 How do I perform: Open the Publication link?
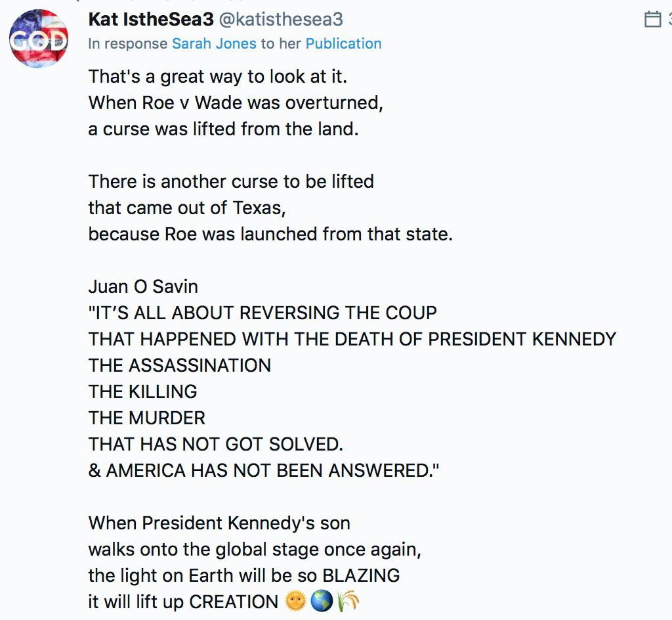pyautogui.click(x=343, y=44)
